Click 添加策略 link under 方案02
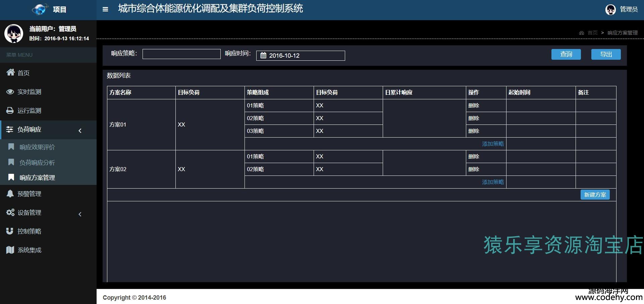This screenshot has width=644, height=304. coord(493,182)
